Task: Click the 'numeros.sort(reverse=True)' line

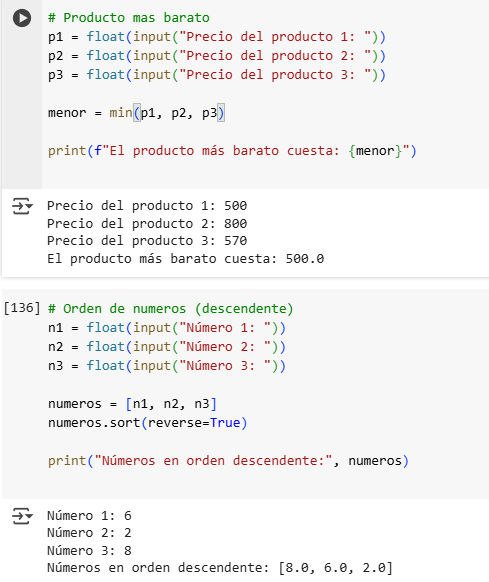Action: tap(147, 423)
